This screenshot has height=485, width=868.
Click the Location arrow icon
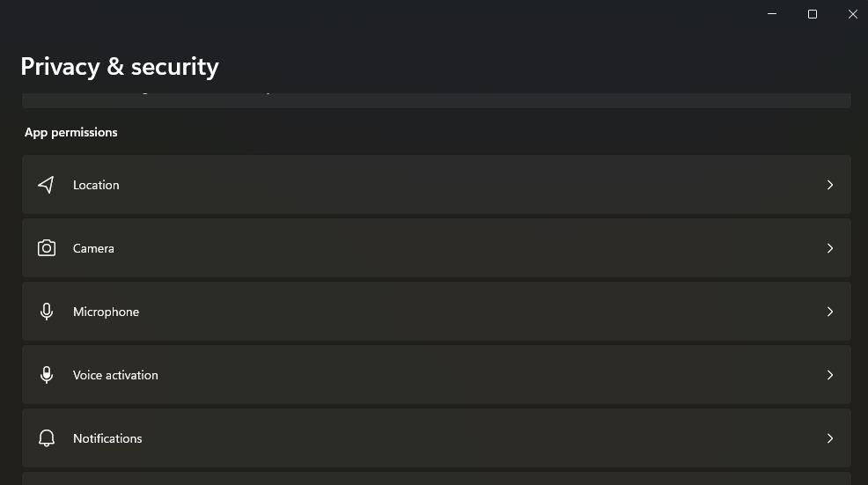pos(47,185)
